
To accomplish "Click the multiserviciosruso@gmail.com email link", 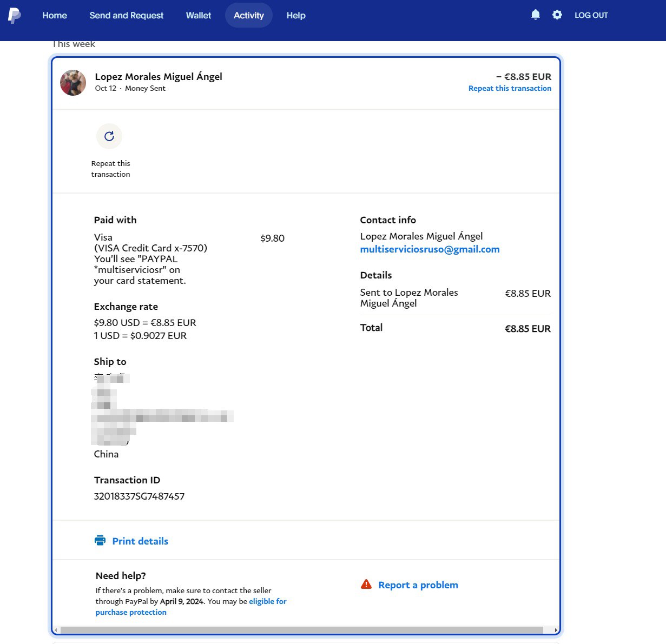I will 430,249.
